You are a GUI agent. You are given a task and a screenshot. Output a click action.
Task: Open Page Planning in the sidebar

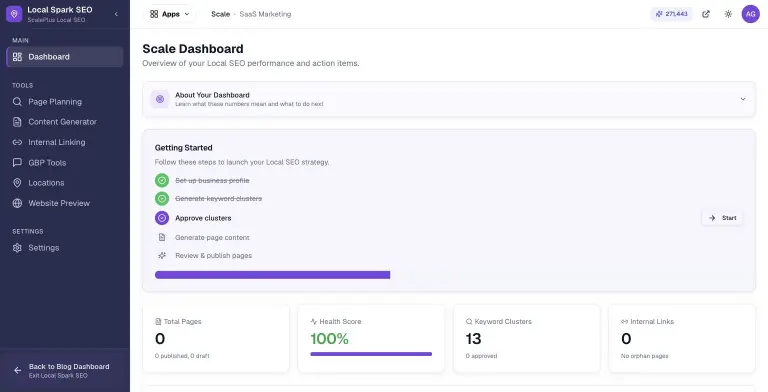pos(65,102)
